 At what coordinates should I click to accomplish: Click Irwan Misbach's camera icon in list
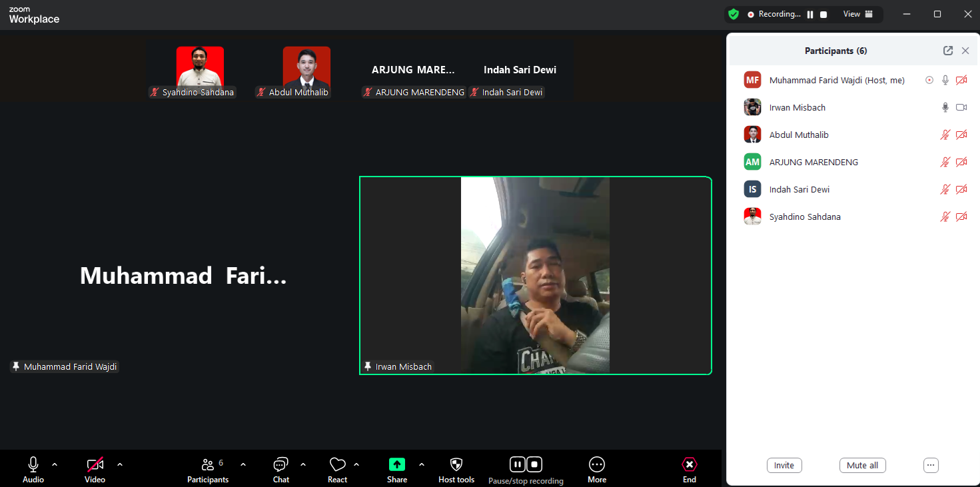[961, 107]
